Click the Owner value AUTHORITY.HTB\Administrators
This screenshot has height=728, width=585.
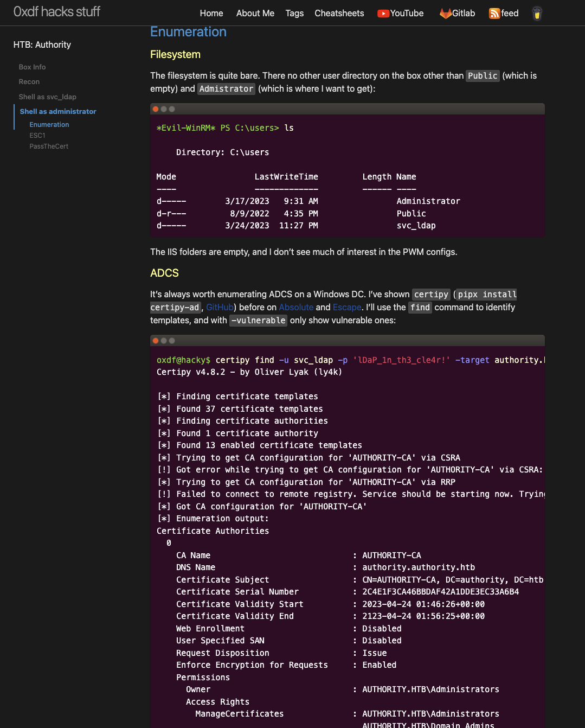431,689
